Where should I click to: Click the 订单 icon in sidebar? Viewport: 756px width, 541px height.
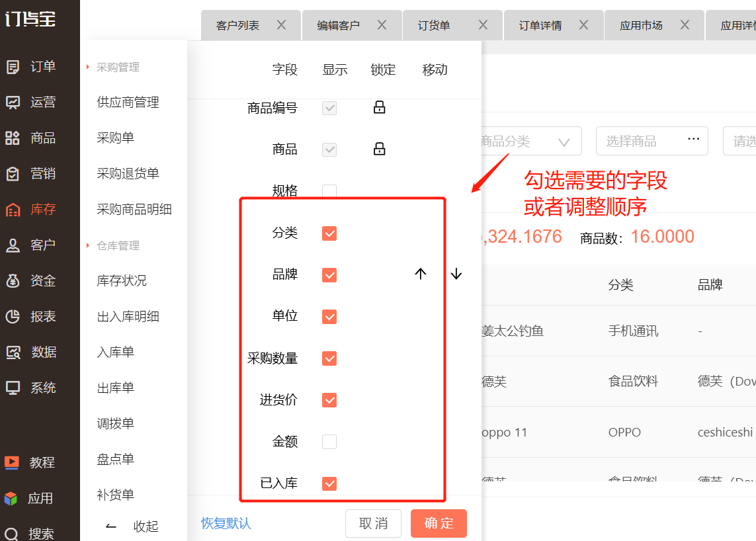point(13,67)
